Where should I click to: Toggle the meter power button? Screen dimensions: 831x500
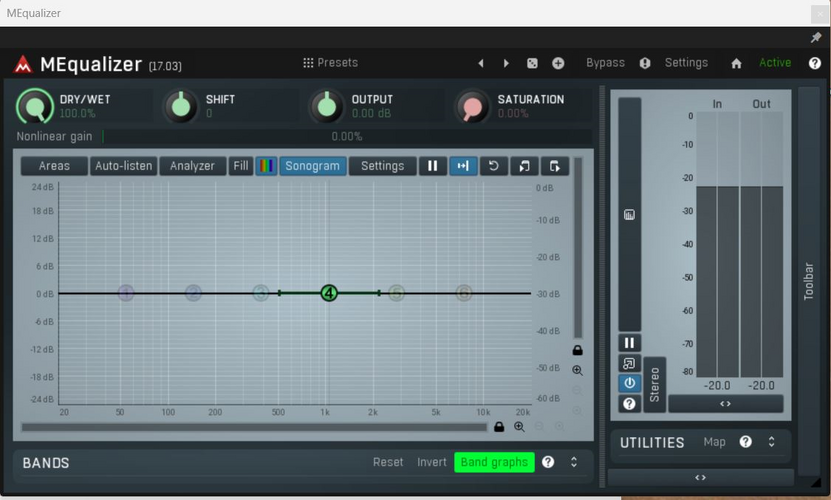tap(629, 383)
